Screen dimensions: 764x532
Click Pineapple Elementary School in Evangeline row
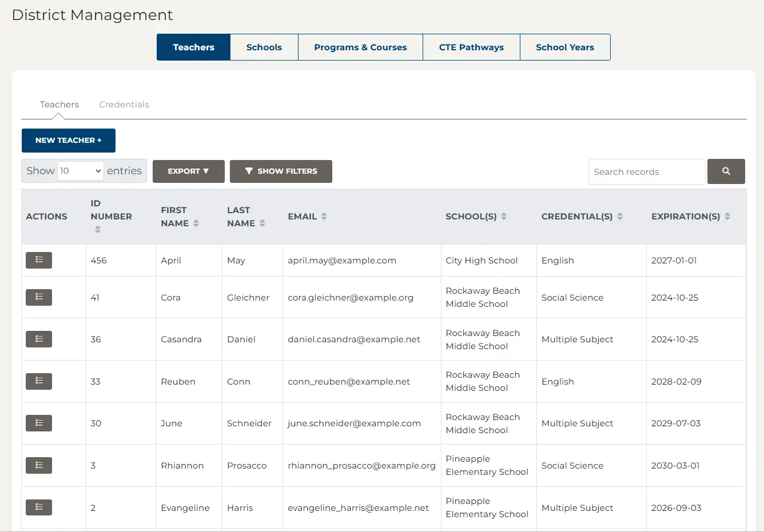(487, 507)
